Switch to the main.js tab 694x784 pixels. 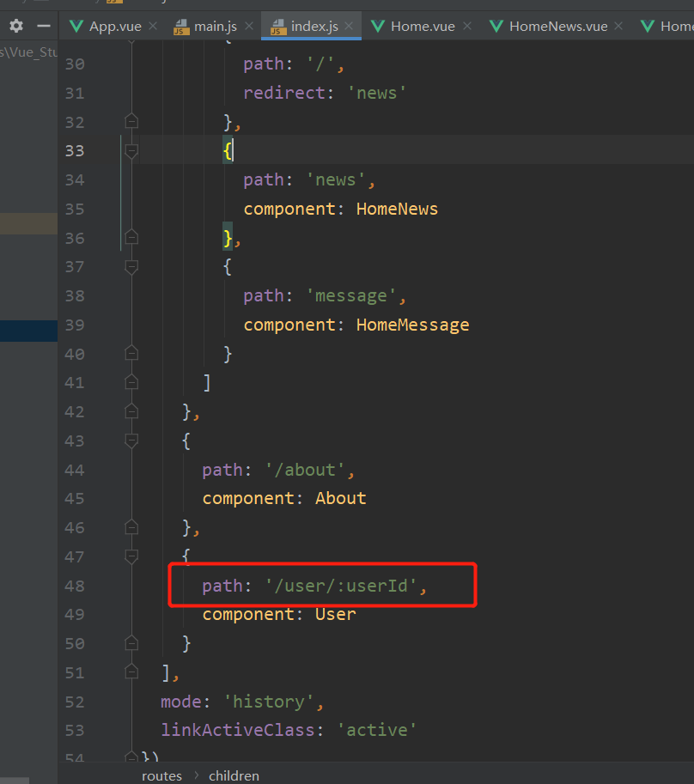pyautogui.click(x=216, y=26)
